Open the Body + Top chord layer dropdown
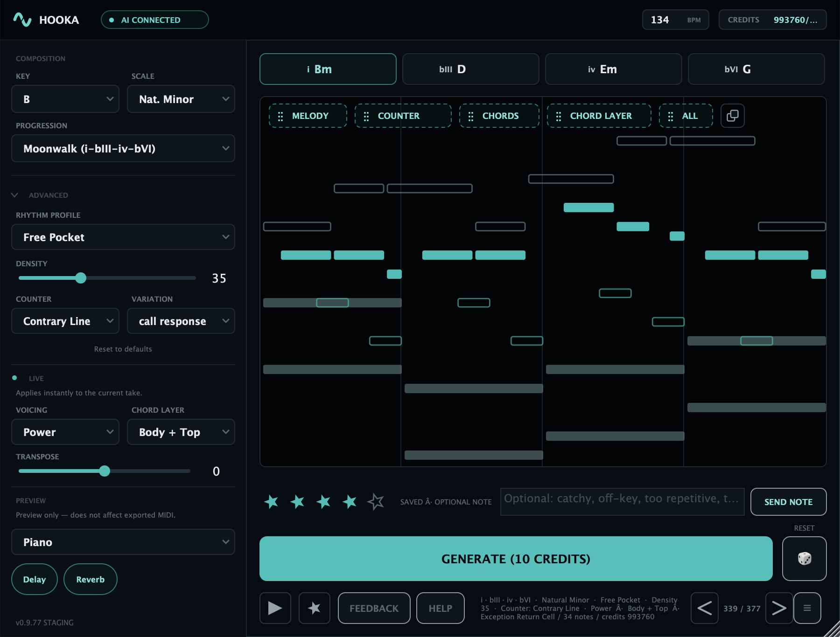The image size is (840, 637). point(181,432)
